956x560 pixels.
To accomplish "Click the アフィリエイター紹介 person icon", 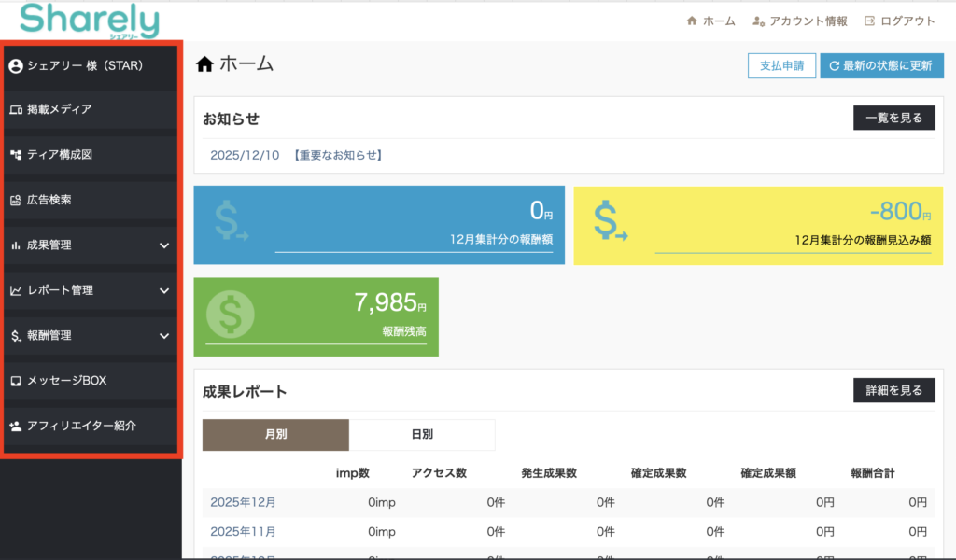I will [x=16, y=426].
